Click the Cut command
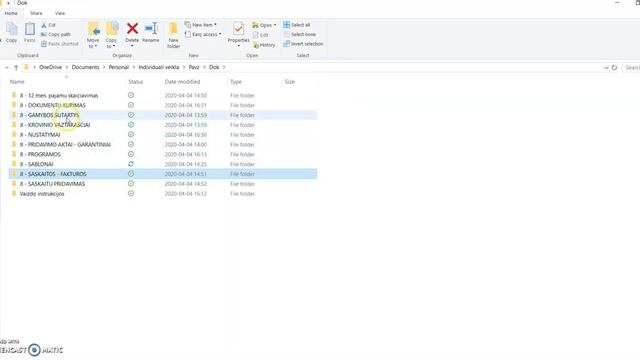Image resolution: width=640 pixels, height=360 pixels. coord(48,25)
